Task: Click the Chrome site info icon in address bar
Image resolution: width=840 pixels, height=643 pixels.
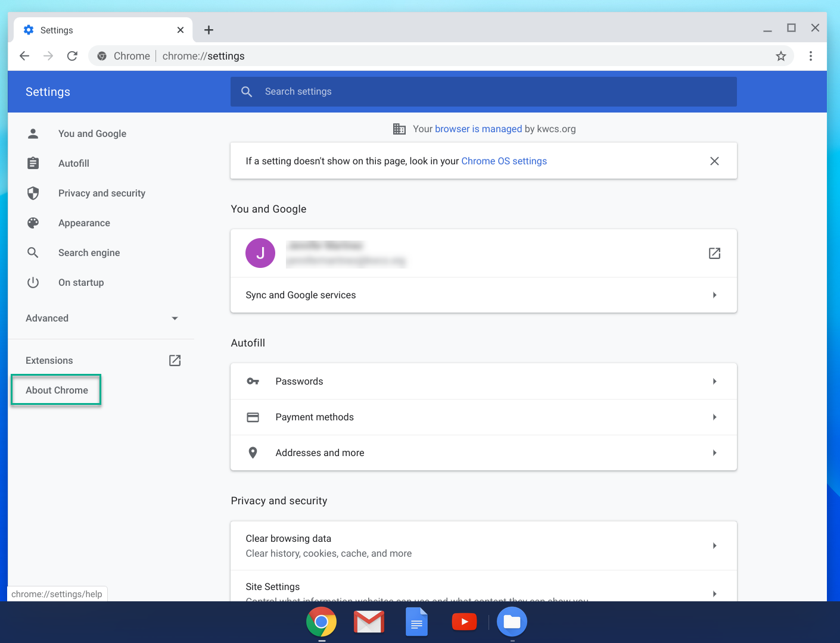Action: 102,56
